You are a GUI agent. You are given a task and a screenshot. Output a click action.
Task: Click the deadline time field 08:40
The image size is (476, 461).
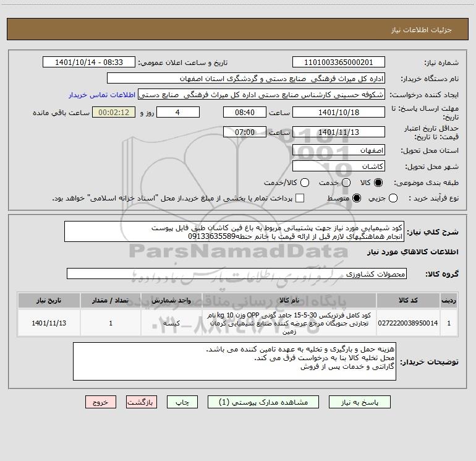(x=245, y=113)
